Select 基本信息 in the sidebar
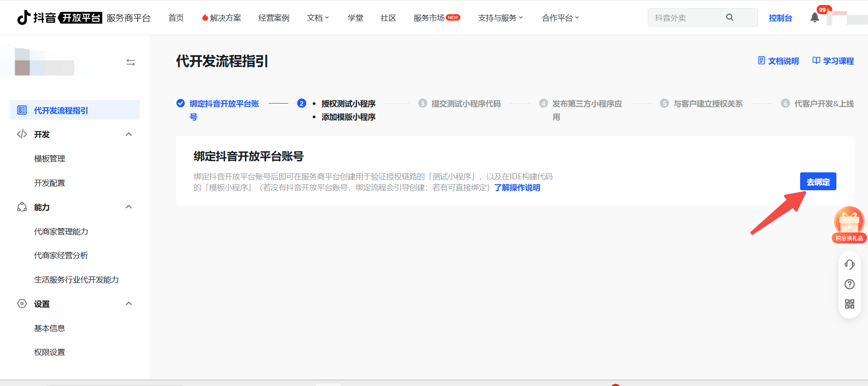 (50, 328)
